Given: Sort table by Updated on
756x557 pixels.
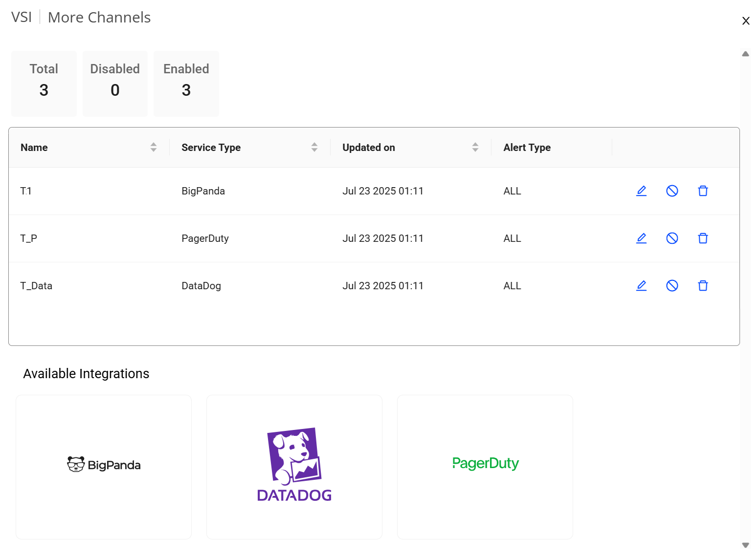Looking at the screenshot, I should [475, 147].
